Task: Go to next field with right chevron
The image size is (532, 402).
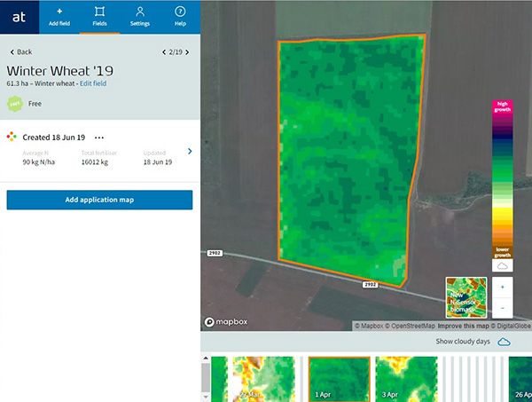Action: point(187,52)
